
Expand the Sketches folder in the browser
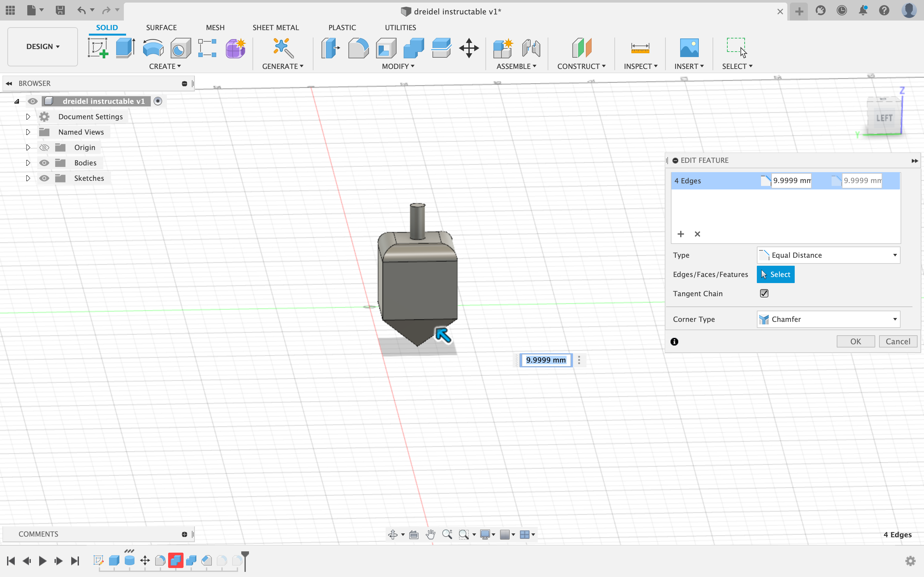[28, 178]
